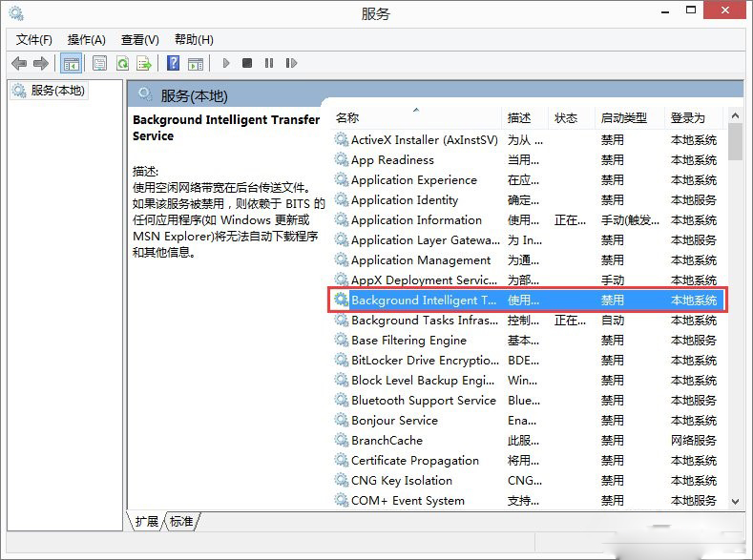Click the Back arrow toolbar icon
753x560 pixels.
[19, 63]
